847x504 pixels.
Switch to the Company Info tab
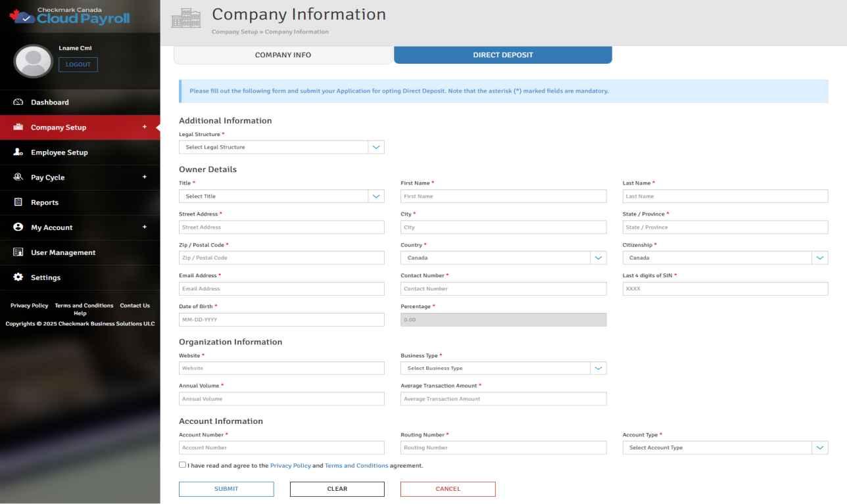283,55
